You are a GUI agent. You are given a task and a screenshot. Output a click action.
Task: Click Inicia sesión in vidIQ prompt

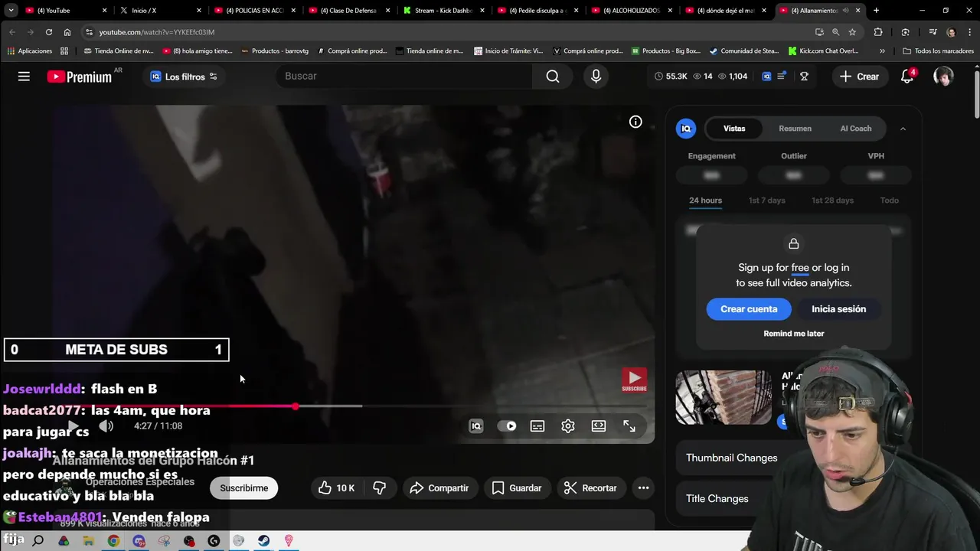pyautogui.click(x=838, y=309)
